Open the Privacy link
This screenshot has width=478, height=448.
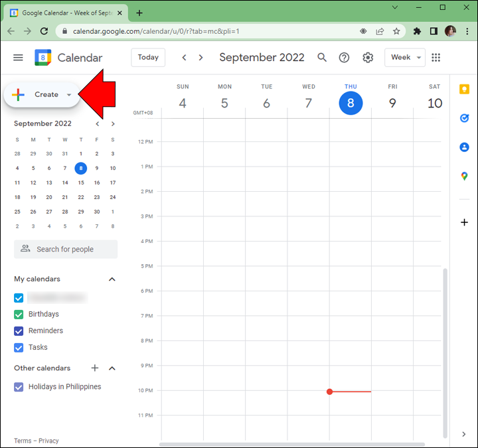48,441
